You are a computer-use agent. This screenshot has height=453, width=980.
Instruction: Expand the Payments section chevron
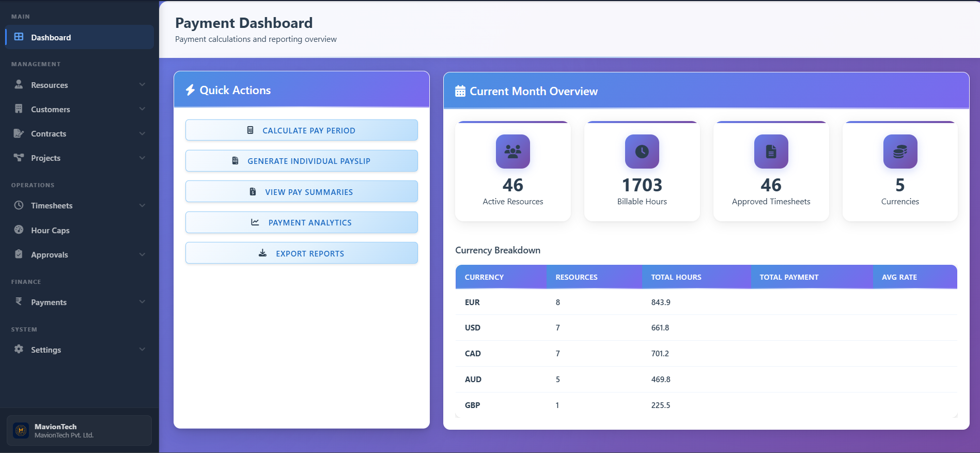click(x=142, y=301)
